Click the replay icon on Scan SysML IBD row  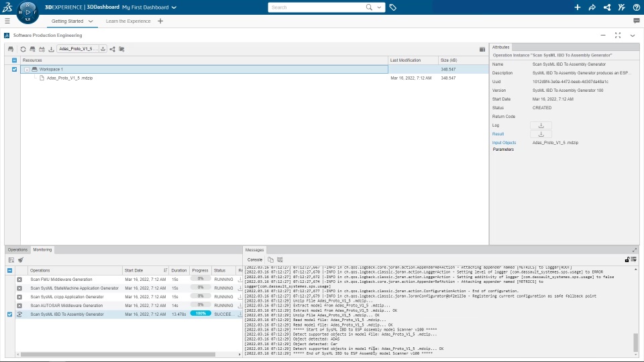[19, 314]
